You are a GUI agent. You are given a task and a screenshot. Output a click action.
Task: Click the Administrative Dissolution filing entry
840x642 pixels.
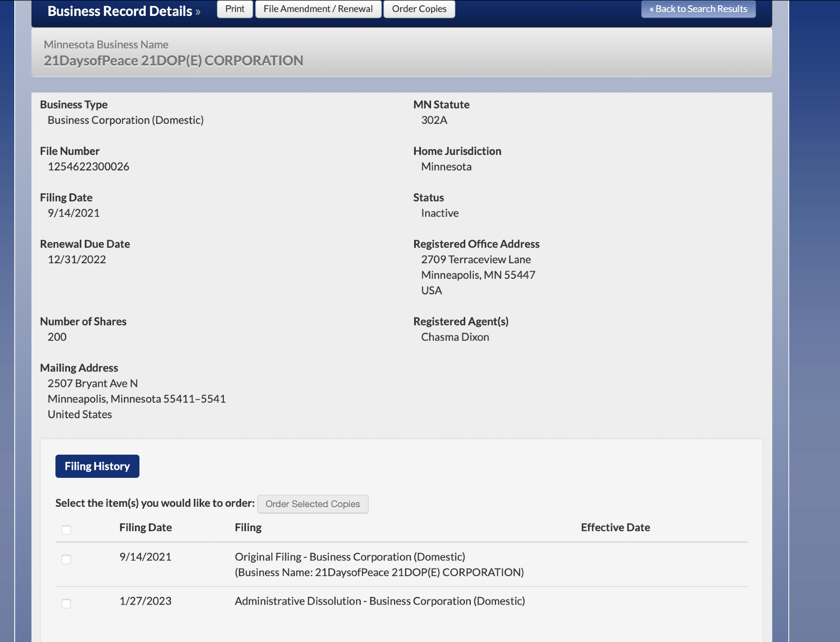[379, 601]
